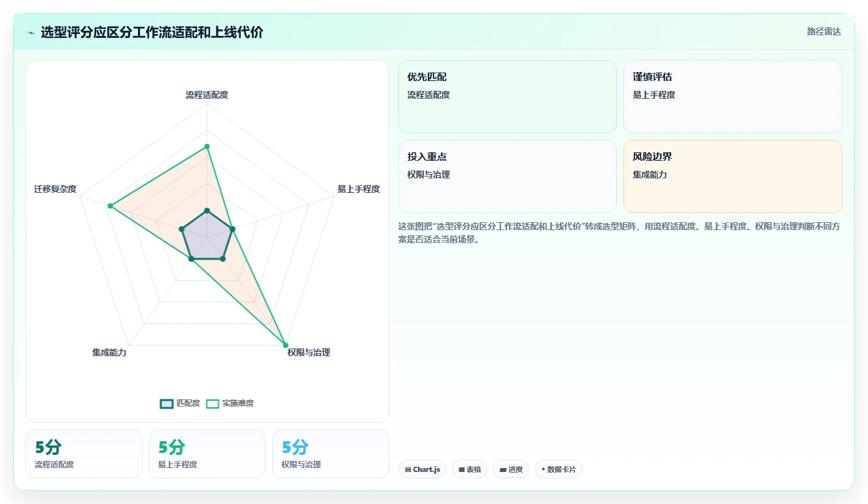Click the 流程适配度 axis label on the radar
Viewport: 868px width, 504px height.
point(207,95)
